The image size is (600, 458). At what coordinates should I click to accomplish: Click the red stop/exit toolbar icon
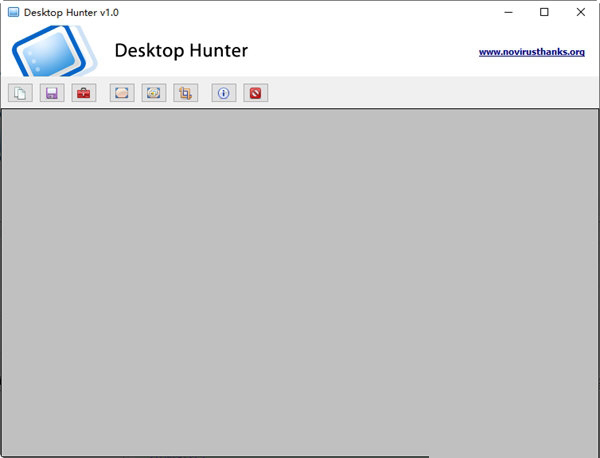pos(256,93)
